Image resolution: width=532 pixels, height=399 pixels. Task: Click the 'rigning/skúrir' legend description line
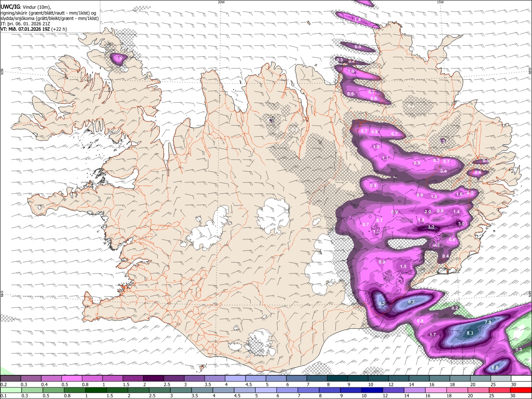(x=48, y=12)
